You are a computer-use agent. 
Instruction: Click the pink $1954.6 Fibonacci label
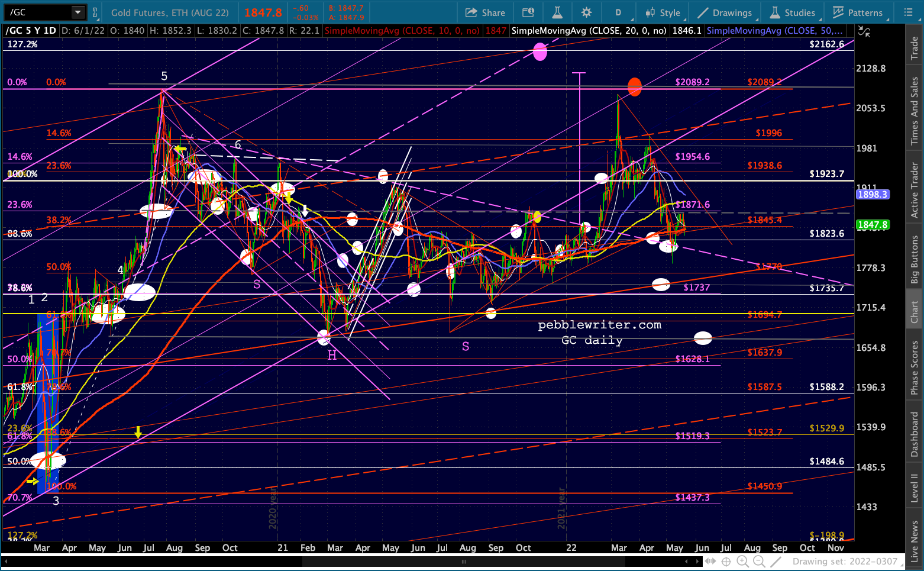click(x=693, y=157)
